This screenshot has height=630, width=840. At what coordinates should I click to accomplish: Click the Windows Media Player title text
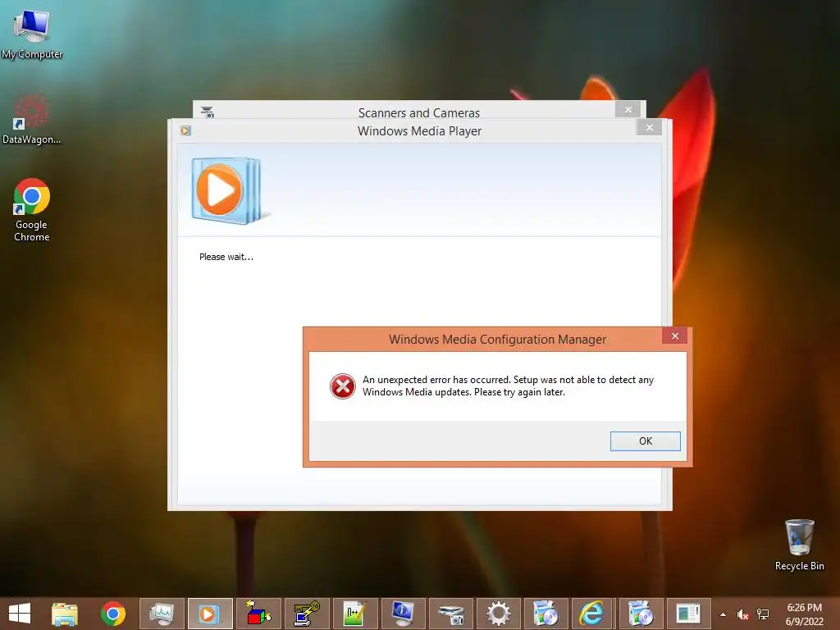[x=419, y=131]
